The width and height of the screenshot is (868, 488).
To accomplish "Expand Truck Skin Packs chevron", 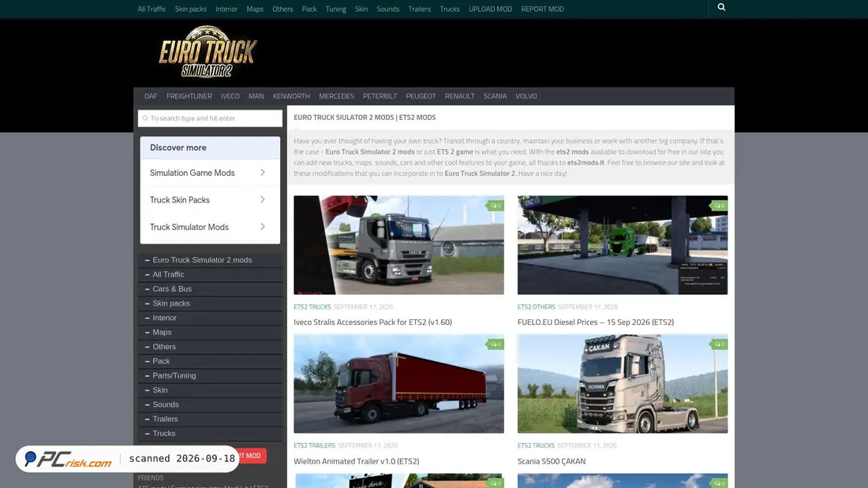I will click(263, 199).
